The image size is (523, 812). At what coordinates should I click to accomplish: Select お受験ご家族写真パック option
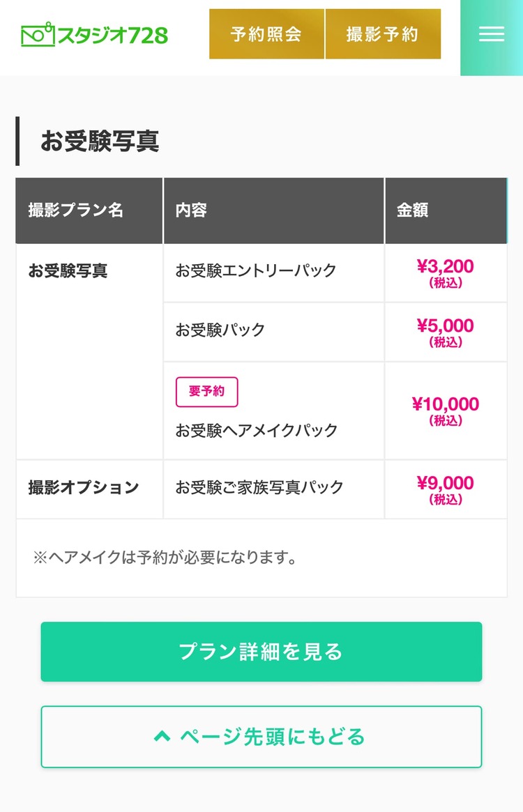pos(259,487)
